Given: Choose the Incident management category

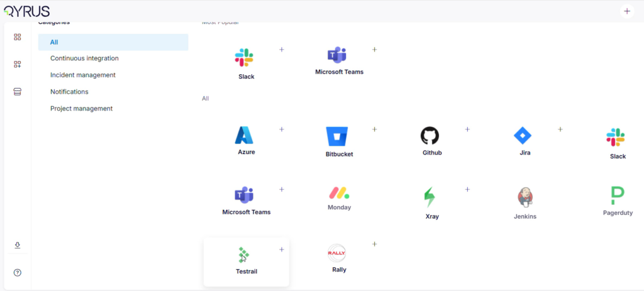Looking at the screenshot, I should (82, 75).
